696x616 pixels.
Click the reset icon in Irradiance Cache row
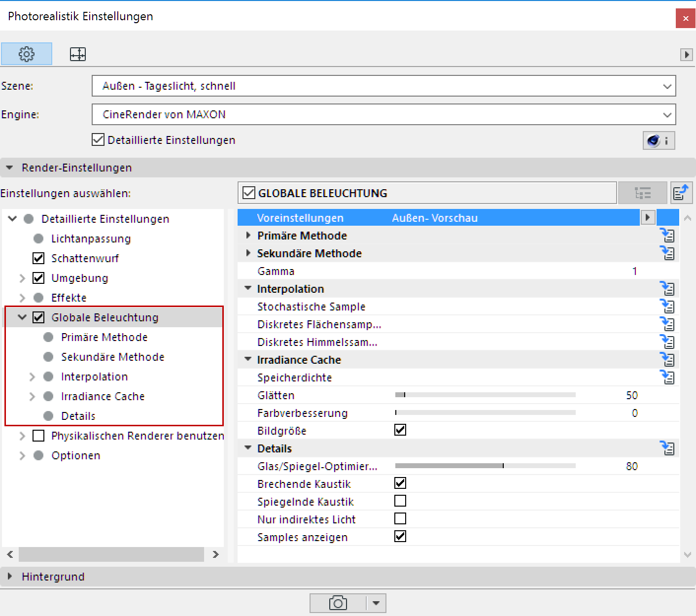pyautogui.click(x=667, y=360)
